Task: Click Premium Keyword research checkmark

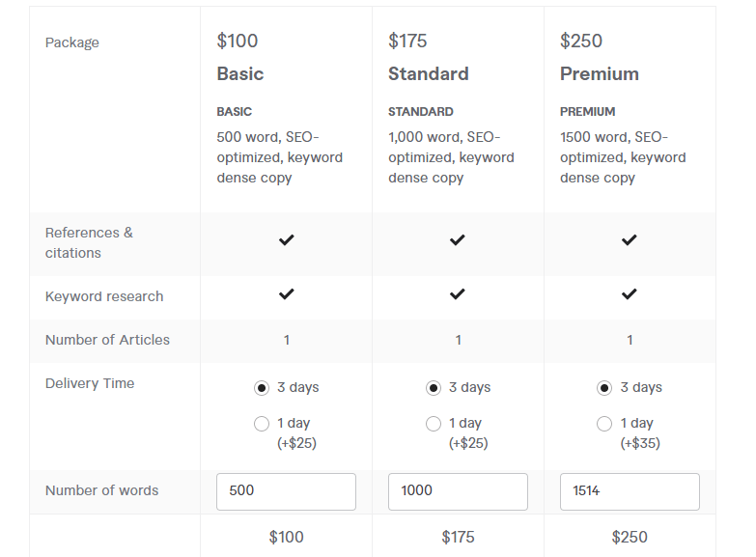Action: pyautogui.click(x=630, y=294)
